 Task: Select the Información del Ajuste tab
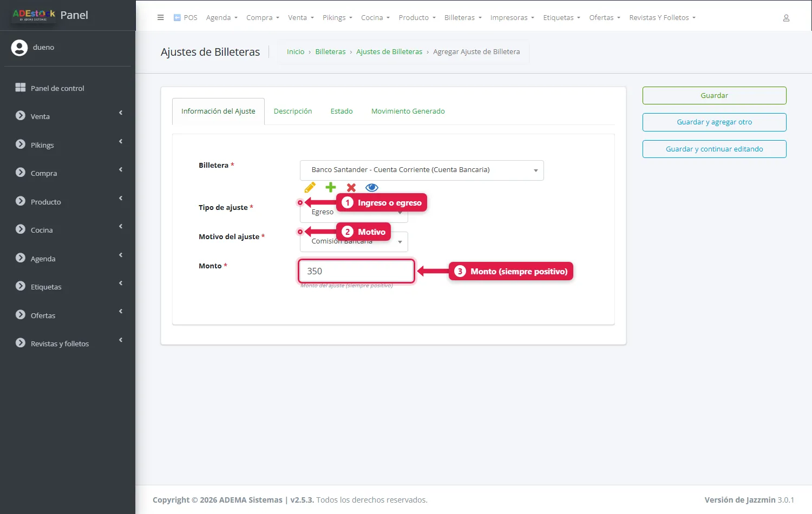click(x=218, y=111)
